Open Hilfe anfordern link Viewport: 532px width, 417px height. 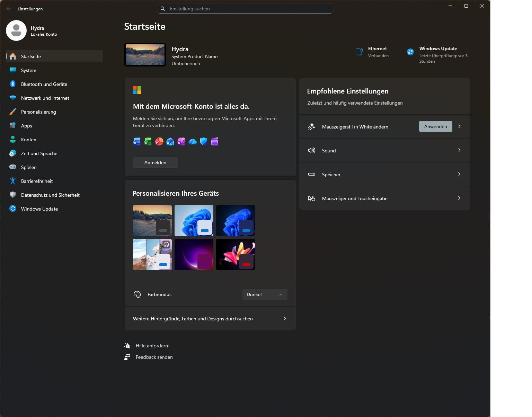[x=152, y=346]
